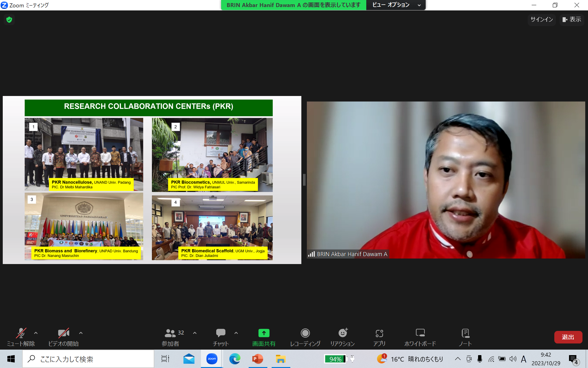Click the microphone tray icon
Screen dimensions: 588x368
coord(480,359)
